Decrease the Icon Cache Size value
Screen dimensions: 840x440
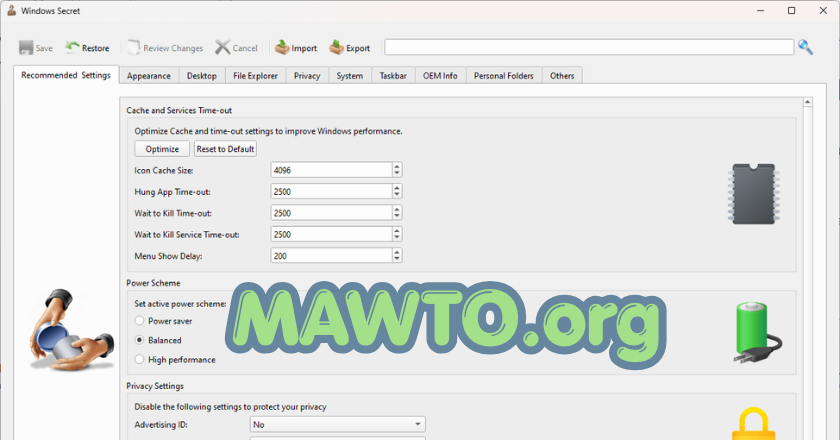point(397,174)
